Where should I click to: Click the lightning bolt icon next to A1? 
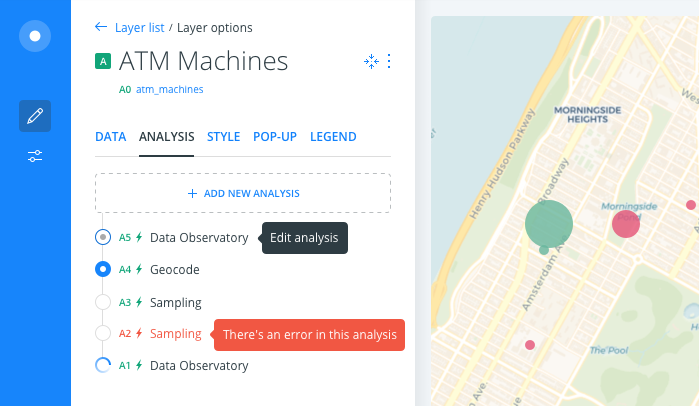click(139, 365)
